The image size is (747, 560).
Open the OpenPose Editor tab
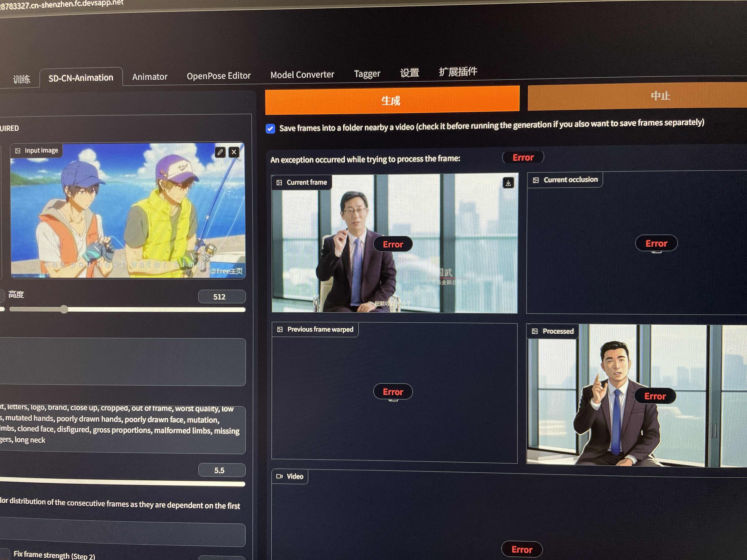click(x=218, y=76)
